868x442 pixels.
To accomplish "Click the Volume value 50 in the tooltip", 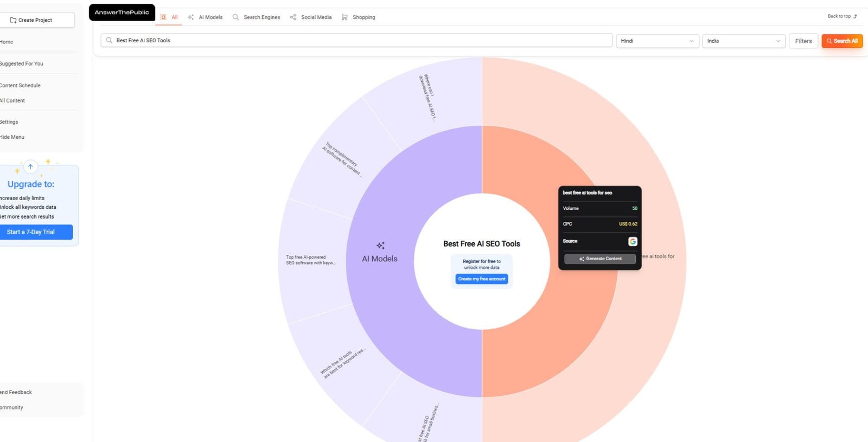I will 635,208.
